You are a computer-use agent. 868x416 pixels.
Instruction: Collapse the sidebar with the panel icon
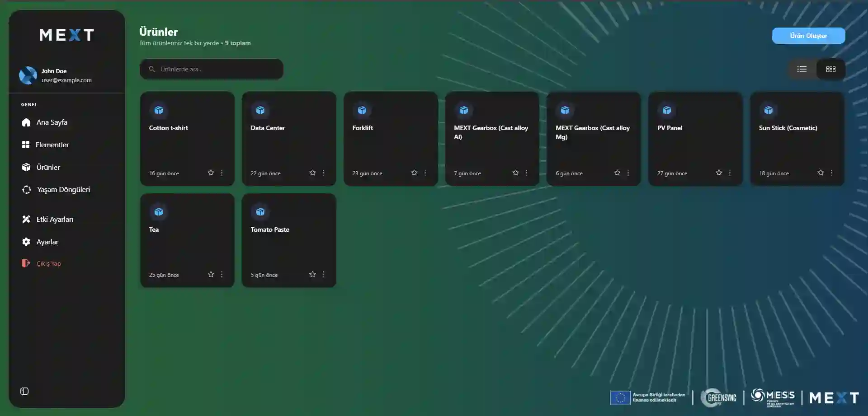coord(24,391)
